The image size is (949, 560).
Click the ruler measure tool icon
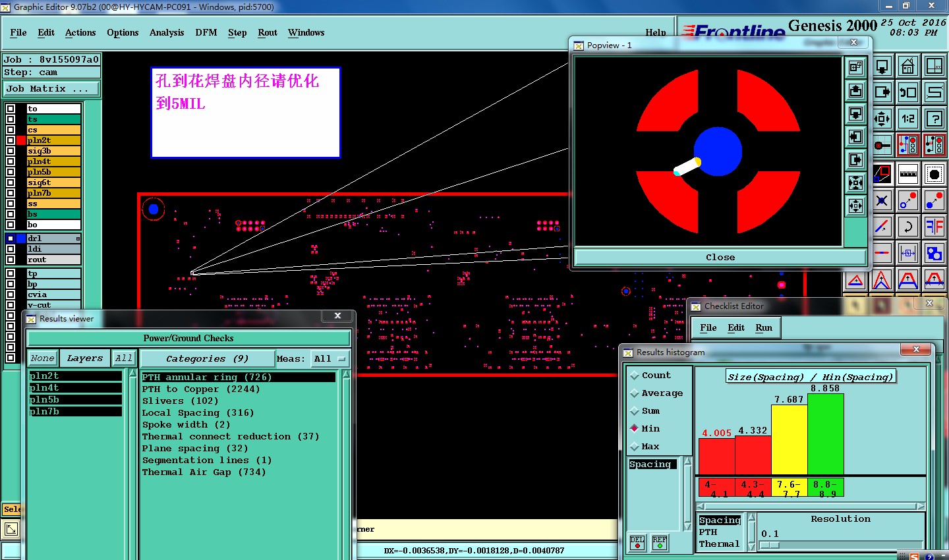click(908, 174)
